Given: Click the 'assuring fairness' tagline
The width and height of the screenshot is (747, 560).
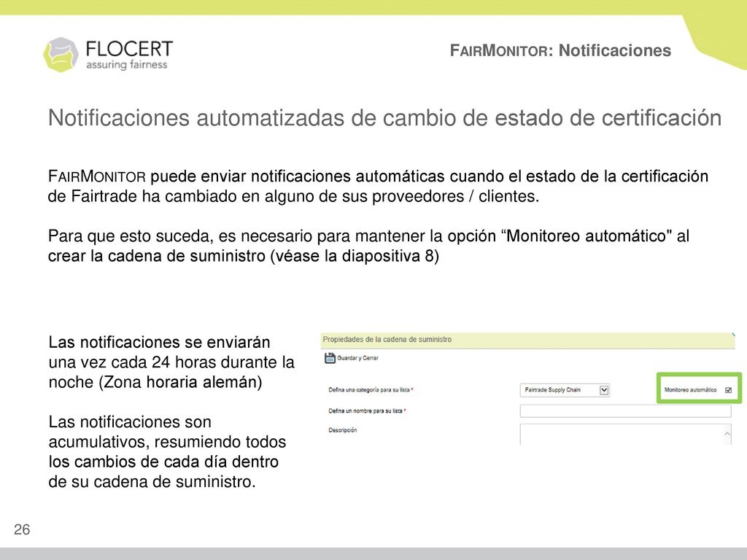Looking at the screenshot, I should point(127,65).
